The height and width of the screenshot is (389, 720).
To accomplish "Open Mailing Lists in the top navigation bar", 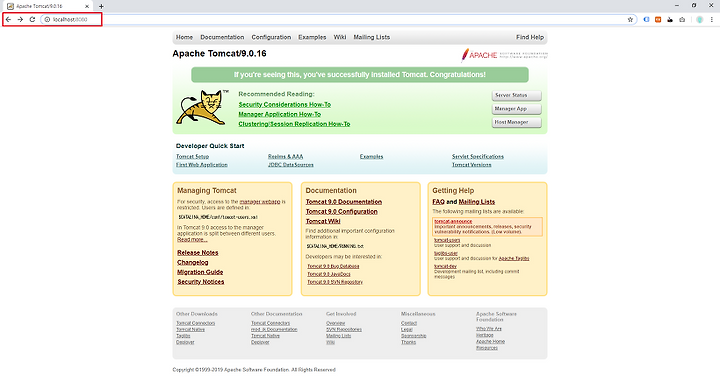I will tap(371, 37).
